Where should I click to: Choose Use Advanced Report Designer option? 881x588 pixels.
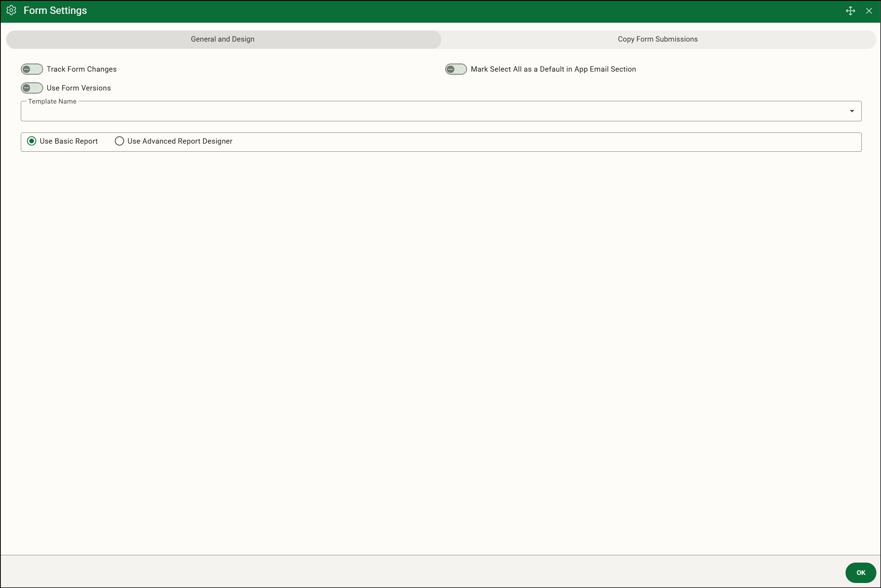(119, 141)
